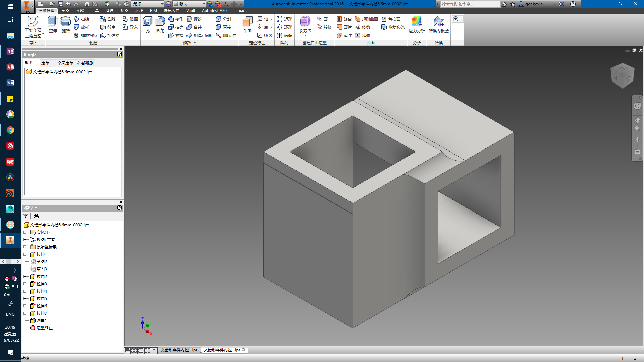644x362 pixels.
Task: Click the search help input field
Action: coord(470,4)
